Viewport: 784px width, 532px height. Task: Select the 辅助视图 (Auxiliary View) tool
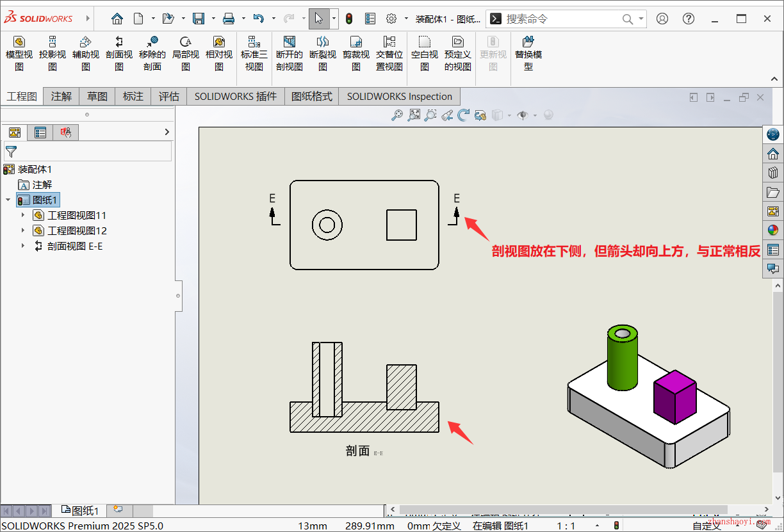[x=86, y=54]
